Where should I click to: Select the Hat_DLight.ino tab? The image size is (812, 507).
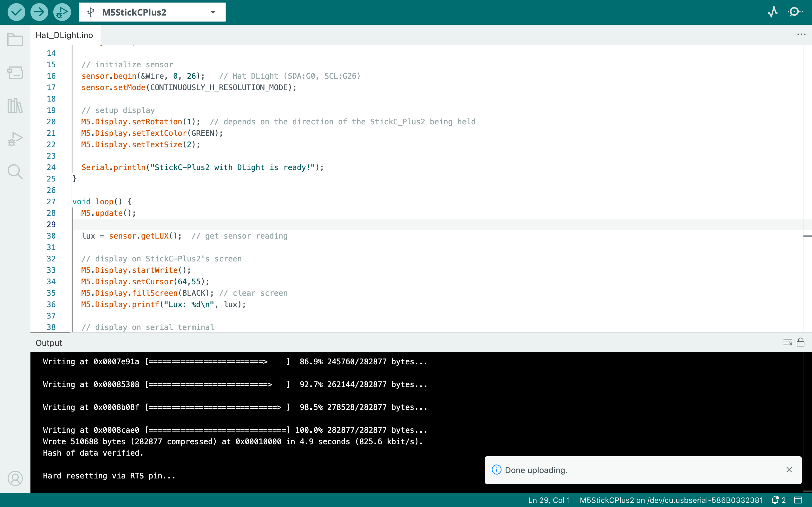64,35
